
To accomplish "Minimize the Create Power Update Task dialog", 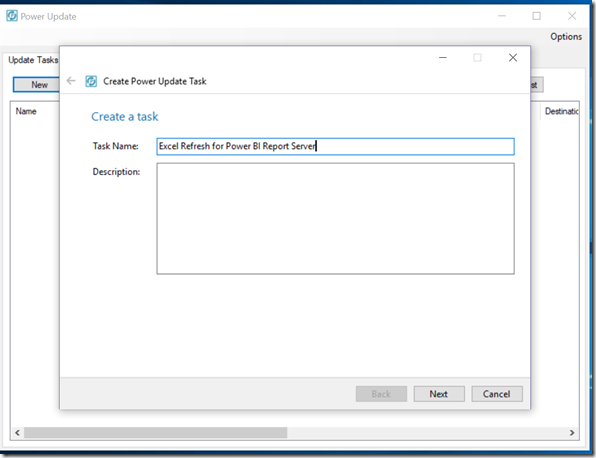I will click(443, 57).
